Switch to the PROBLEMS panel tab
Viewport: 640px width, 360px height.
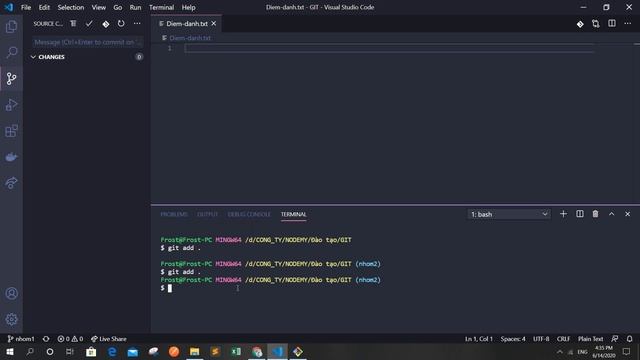(174, 214)
